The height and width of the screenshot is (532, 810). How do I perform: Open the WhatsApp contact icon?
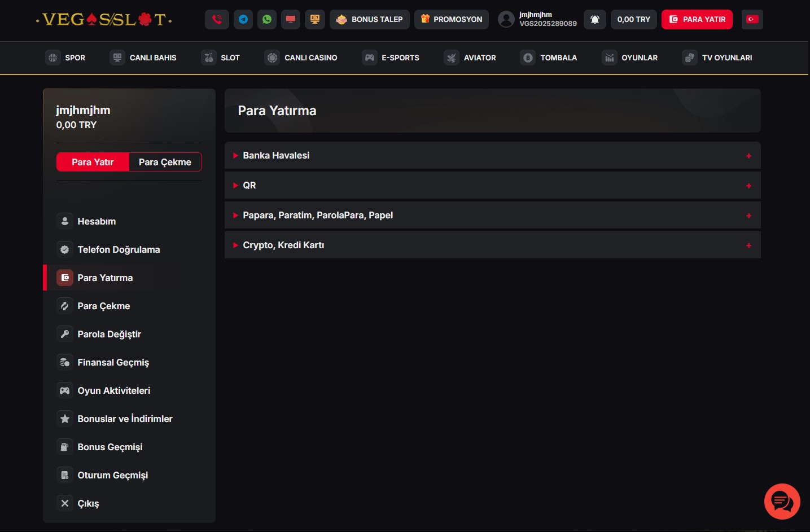click(x=267, y=19)
